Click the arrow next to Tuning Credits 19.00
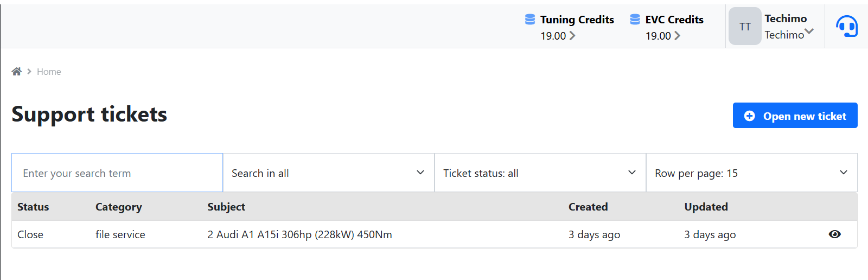The image size is (868, 280). pos(572,36)
